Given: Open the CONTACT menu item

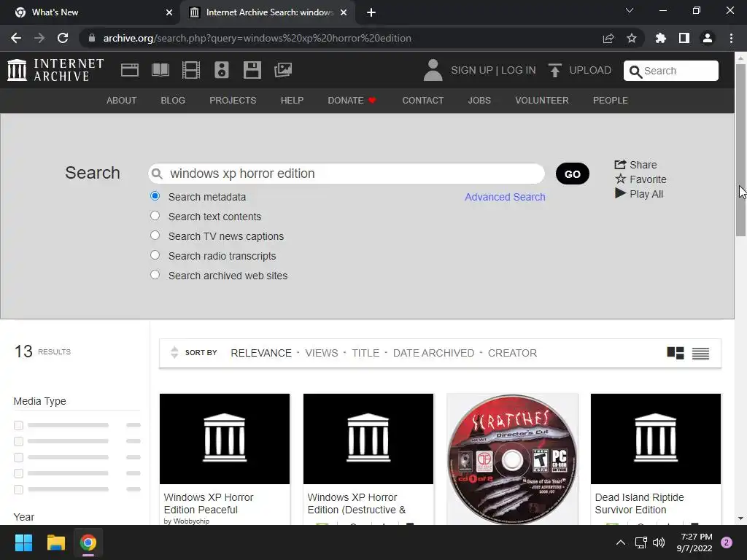Looking at the screenshot, I should pyautogui.click(x=422, y=101).
